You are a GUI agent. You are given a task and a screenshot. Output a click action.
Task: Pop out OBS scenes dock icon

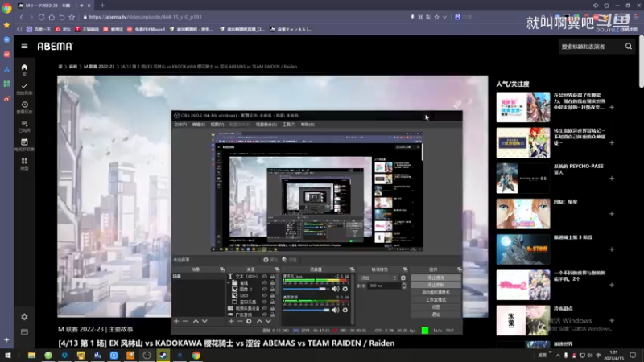click(x=222, y=269)
